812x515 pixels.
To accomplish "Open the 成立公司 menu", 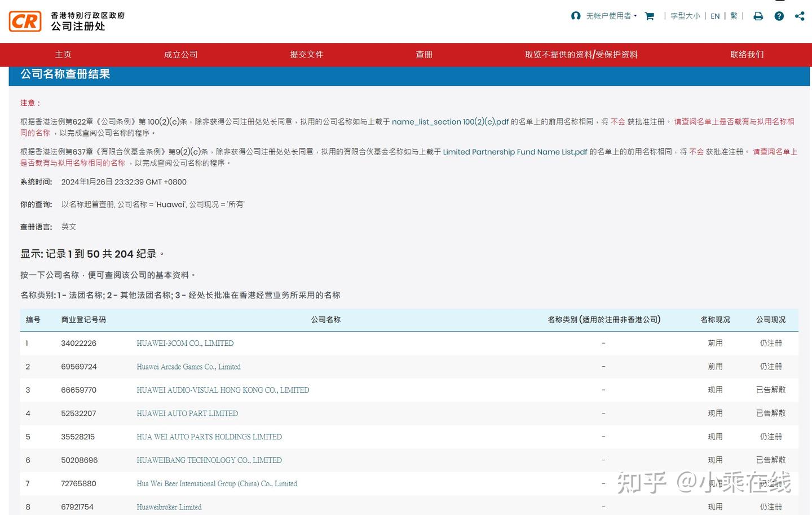I will pyautogui.click(x=180, y=54).
